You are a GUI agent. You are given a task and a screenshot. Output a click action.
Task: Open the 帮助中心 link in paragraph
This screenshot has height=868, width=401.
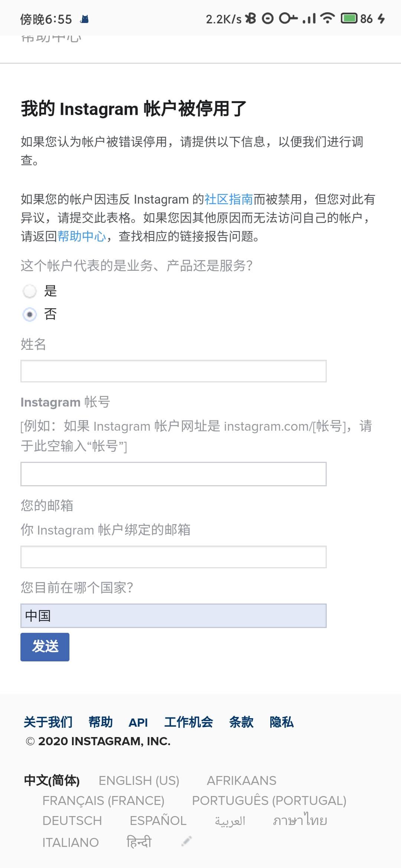(x=82, y=236)
